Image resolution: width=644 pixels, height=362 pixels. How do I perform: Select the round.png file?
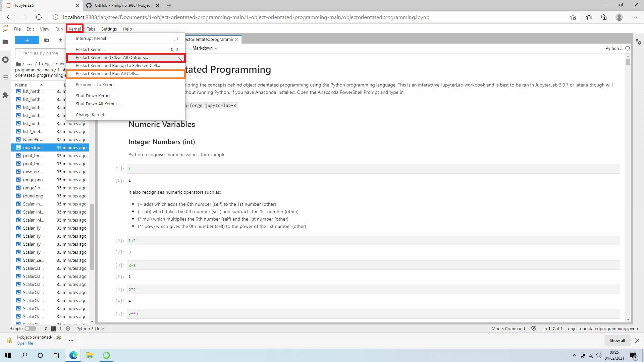50,196
